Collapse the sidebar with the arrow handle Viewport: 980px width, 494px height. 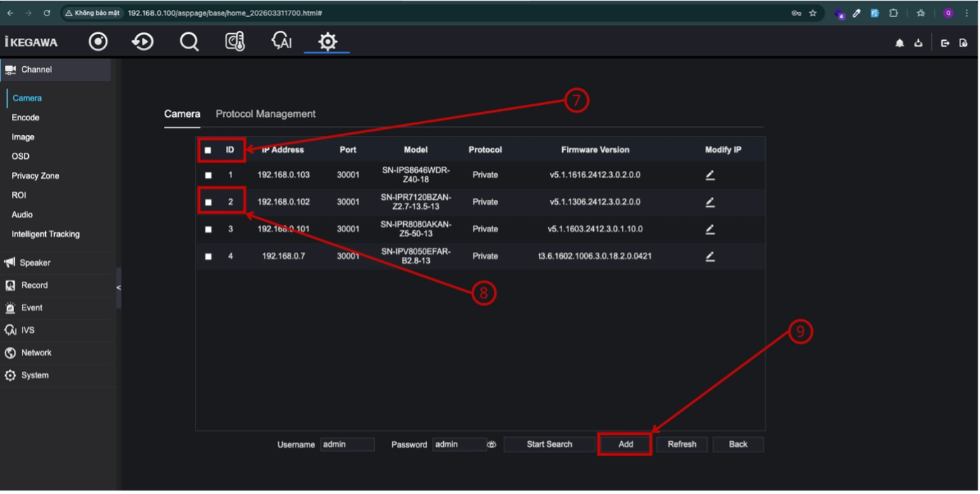click(118, 287)
